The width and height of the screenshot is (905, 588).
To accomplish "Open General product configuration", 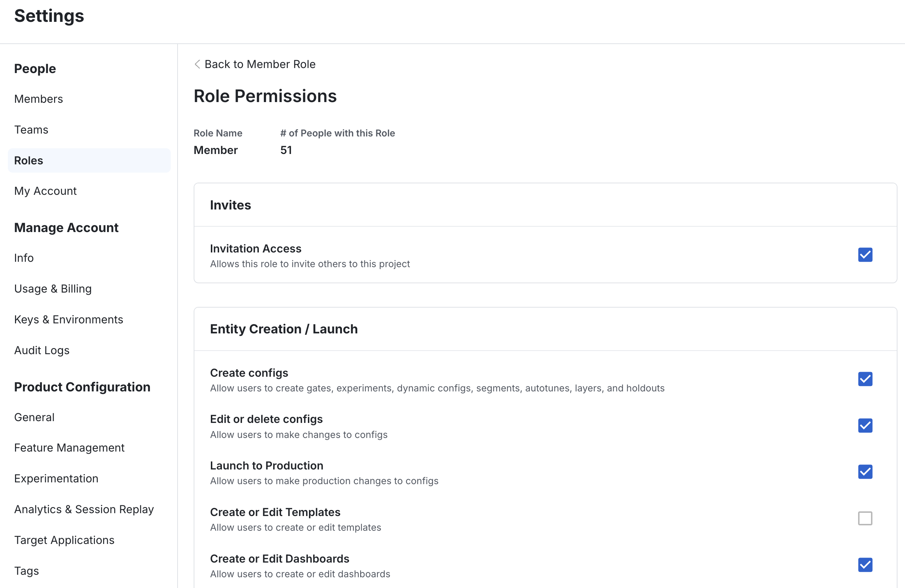I will pos(34,417).
